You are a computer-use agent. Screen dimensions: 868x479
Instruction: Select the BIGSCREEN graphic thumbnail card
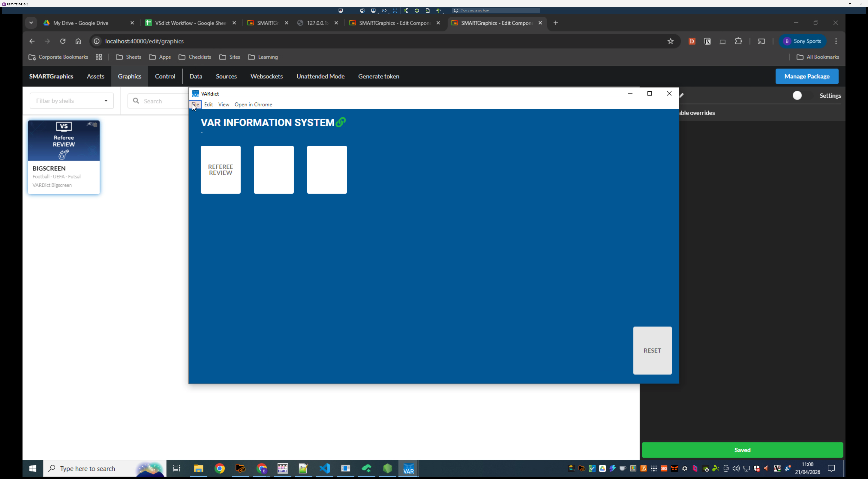pos(64,157)
